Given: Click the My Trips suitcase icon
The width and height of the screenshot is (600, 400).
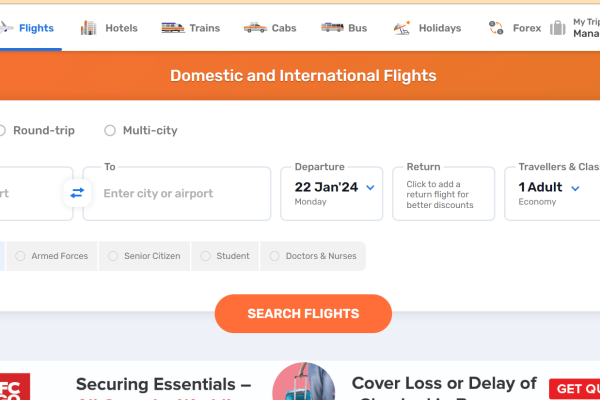Looking at the screenshot, I should (x=558, y=28).
